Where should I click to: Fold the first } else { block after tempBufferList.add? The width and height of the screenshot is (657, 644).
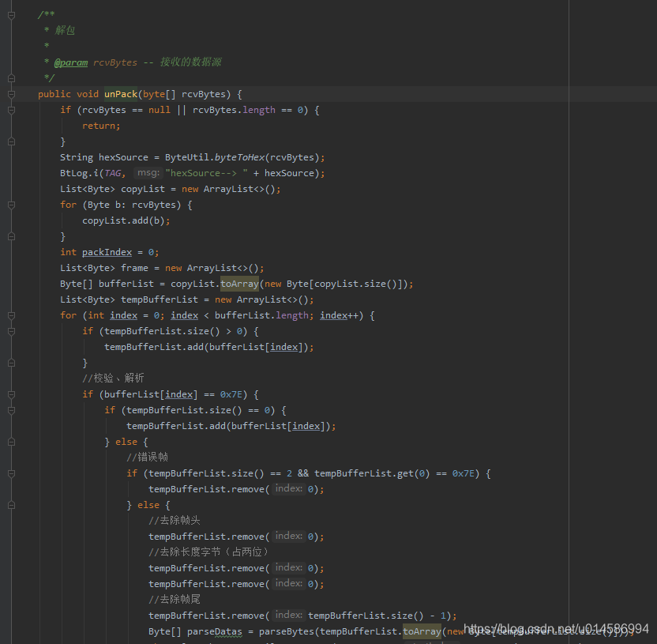coord(12,442)
